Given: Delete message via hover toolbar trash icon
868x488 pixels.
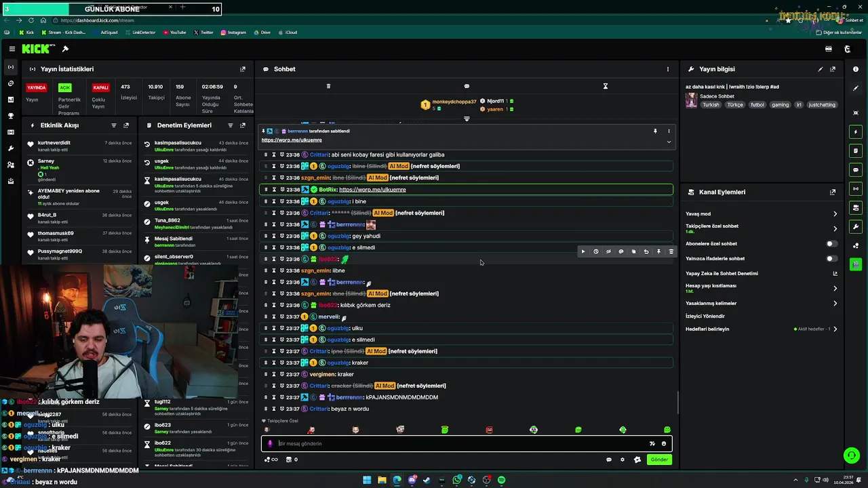Looking at the screenshot, I should pos(671,251).
